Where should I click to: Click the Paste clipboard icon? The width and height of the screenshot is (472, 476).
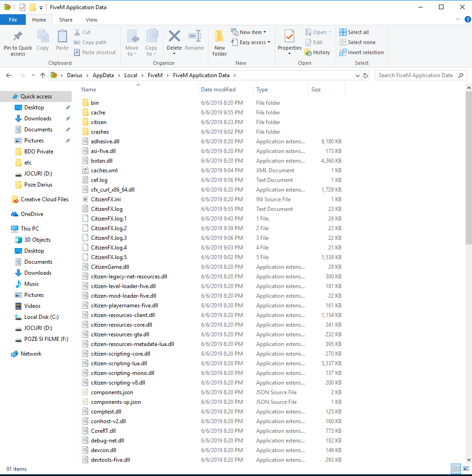tap(62, 36)
